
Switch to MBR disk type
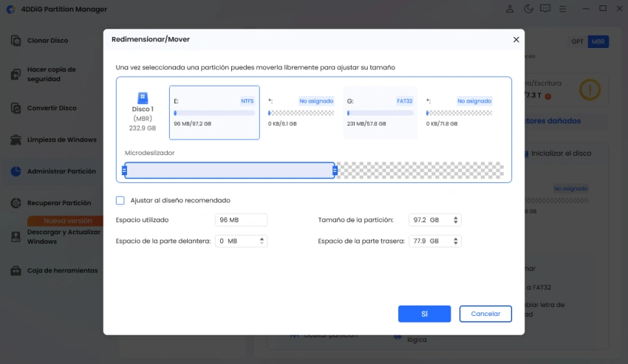pos(598,41)
